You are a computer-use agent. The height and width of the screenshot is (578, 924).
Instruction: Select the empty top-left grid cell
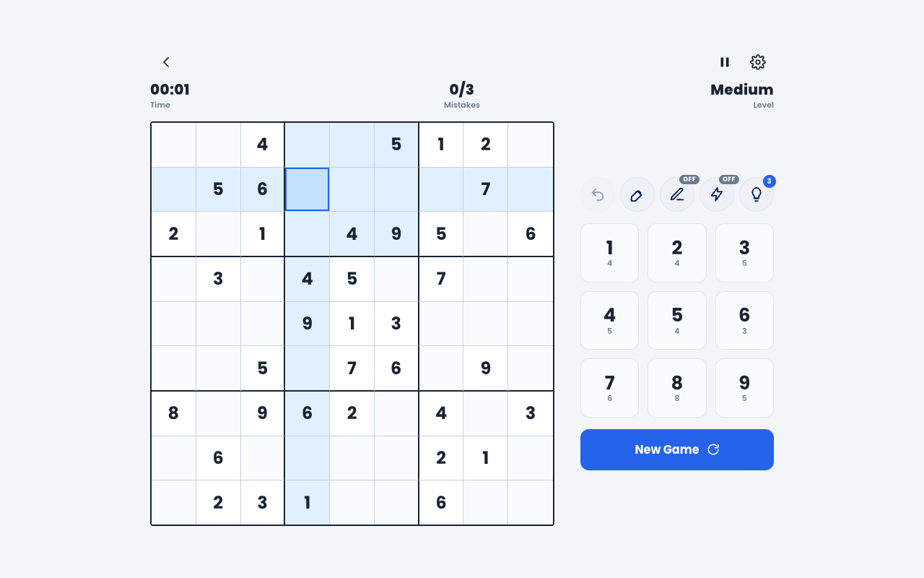[173, 144]
